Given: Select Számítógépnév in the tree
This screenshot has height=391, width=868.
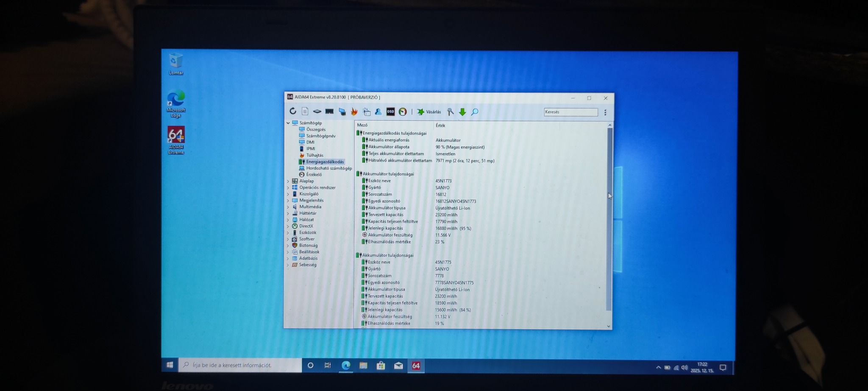Looking at the screenshot, I should pos(321,136).
